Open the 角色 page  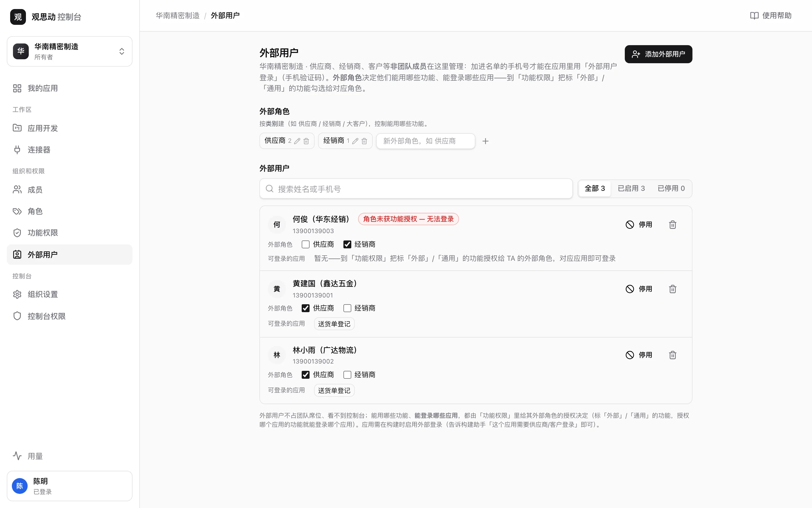69,211
